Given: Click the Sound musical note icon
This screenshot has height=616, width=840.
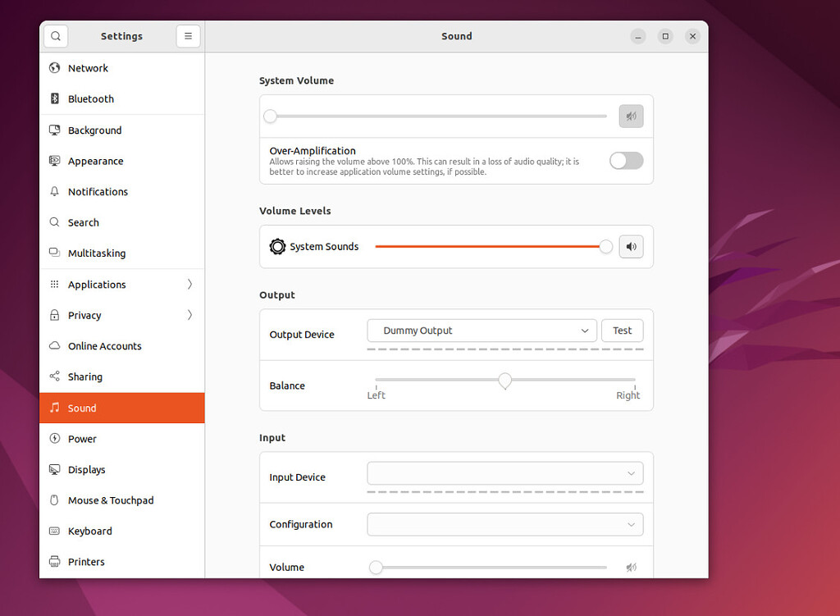Looking at the screenshot, I should coord(52,408).
